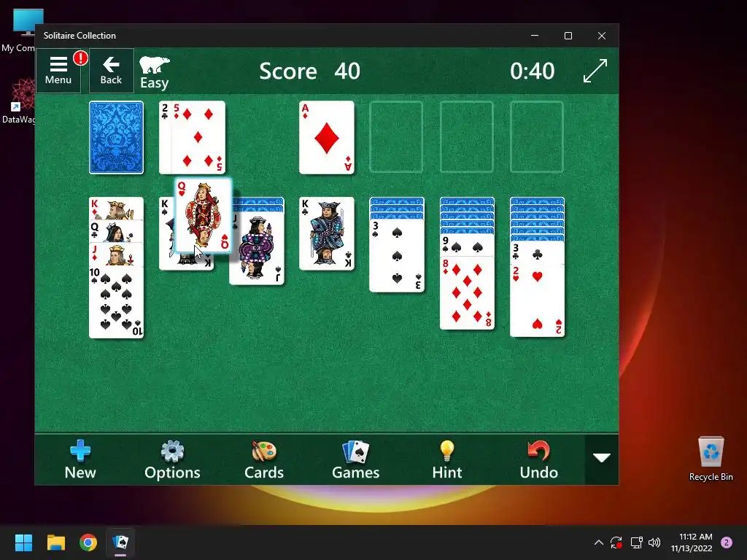Open the volume control in system tray
The image size is (747, 560).
pyautogui.click(x=654, y=542)
